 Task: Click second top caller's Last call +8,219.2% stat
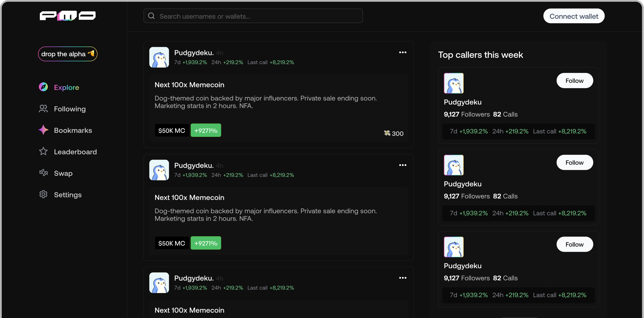[x=560, y=213]
